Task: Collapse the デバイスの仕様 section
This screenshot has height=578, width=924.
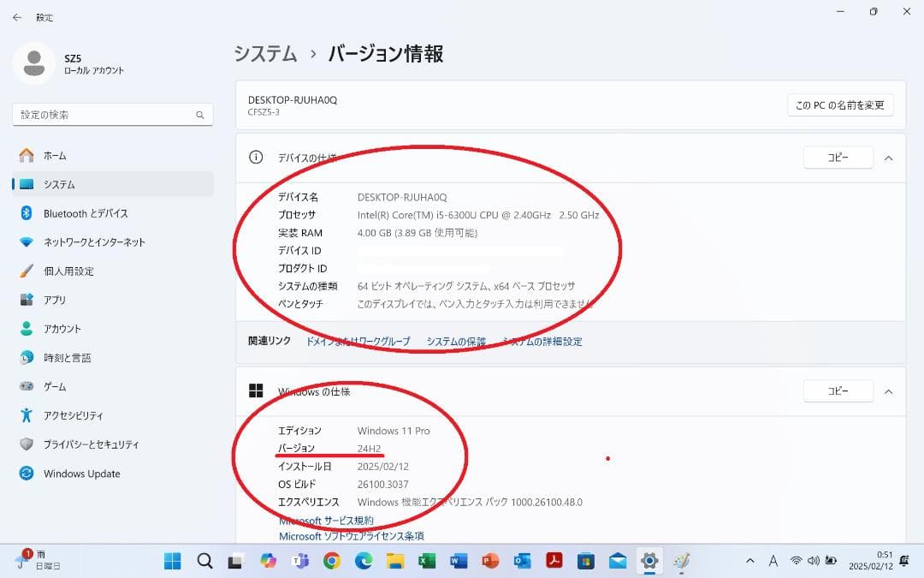Action: click(888, 158)
